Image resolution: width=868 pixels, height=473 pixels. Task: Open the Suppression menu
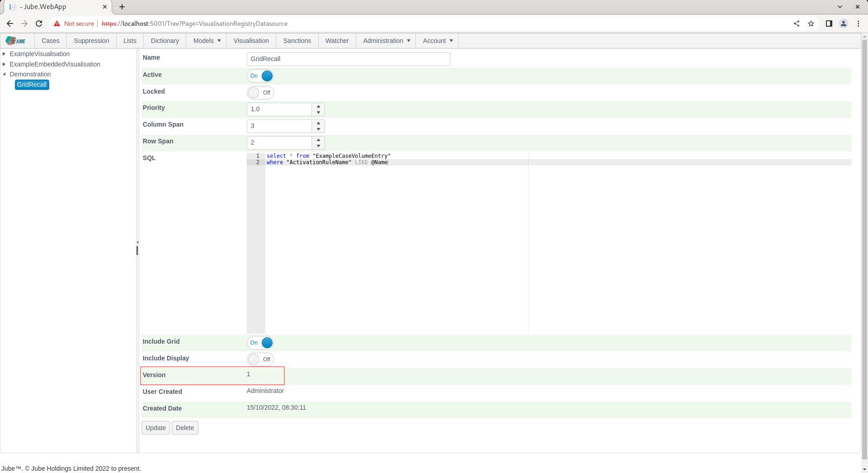91,41
